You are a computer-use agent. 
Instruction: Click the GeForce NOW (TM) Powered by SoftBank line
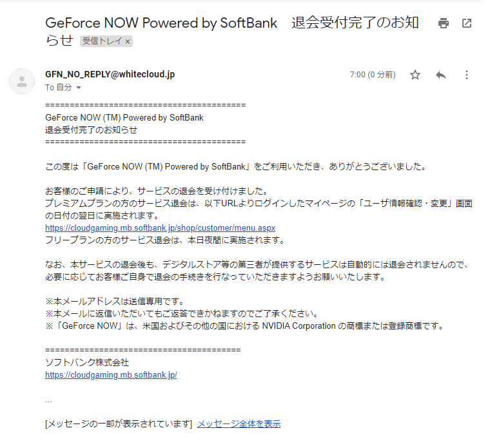click(x=124, y=118)
